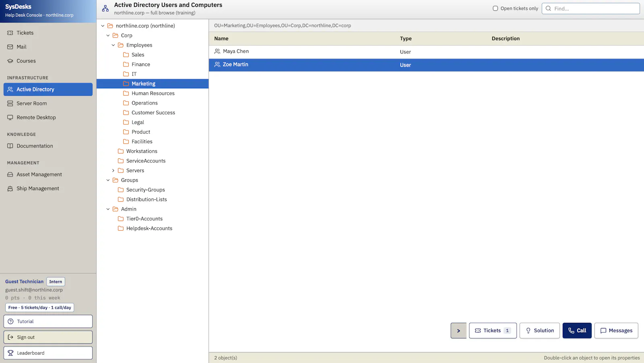Click the Sign out button
Screen dimensions: 644x363
[x=48, y=337]
